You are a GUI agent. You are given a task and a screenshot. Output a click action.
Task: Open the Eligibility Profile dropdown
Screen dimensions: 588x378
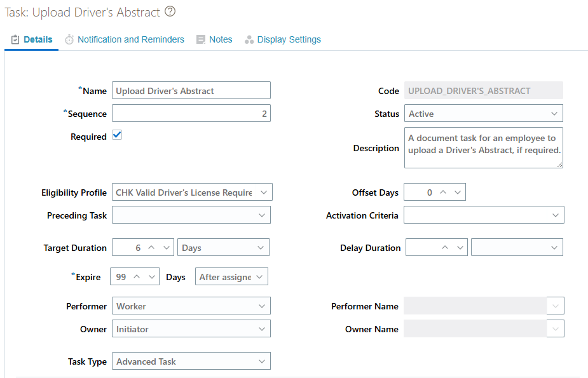tap(262, 191)
